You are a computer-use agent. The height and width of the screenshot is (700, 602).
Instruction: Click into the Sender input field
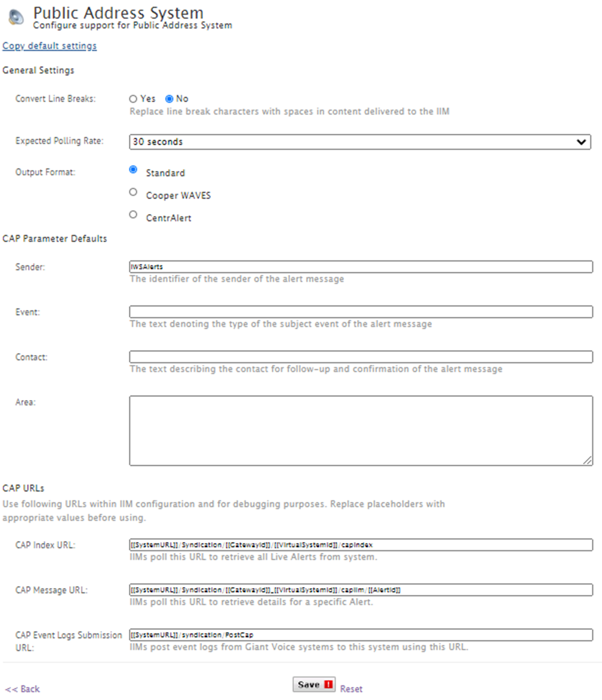coord(361,266)
